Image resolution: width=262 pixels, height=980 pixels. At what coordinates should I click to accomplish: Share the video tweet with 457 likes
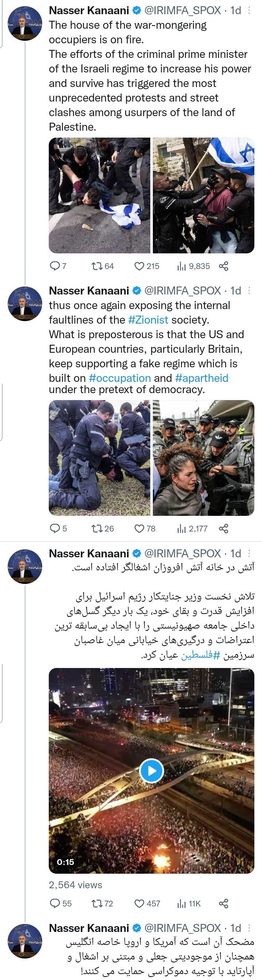pyautogui.click(x=223, y=904)
